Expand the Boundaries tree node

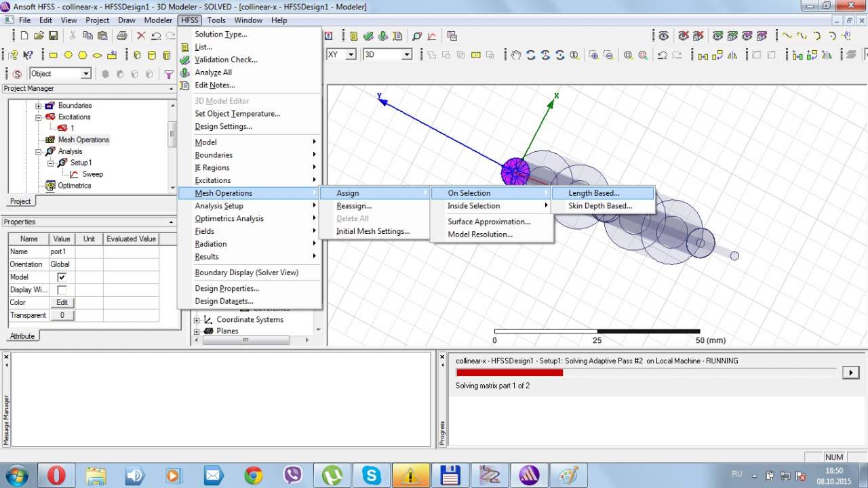point(39,106)
